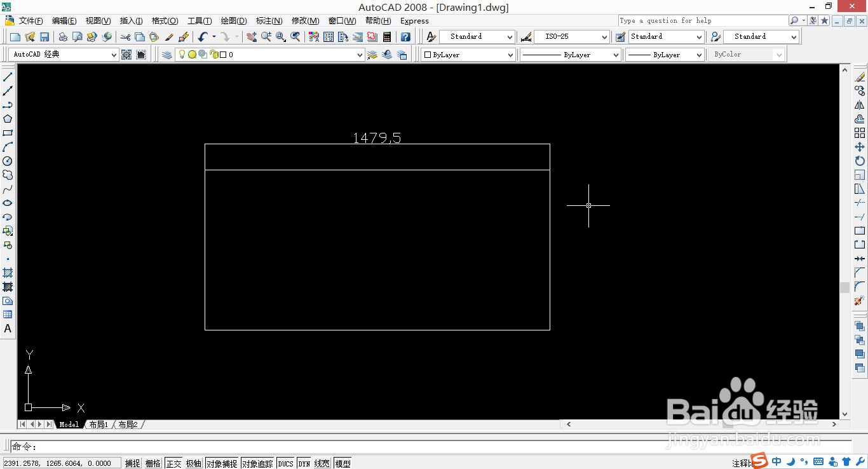Toggle 线宽 lineweight display in status bar

point(322,463)
